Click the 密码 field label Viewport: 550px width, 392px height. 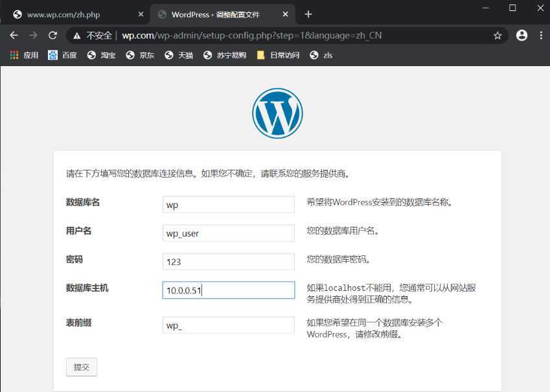[x=74, y=259]
